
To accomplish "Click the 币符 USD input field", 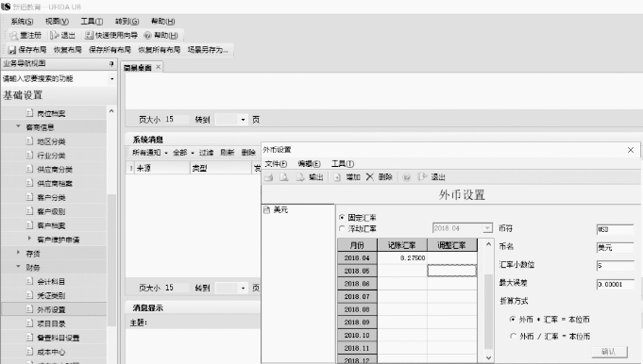I will point(615,229).
